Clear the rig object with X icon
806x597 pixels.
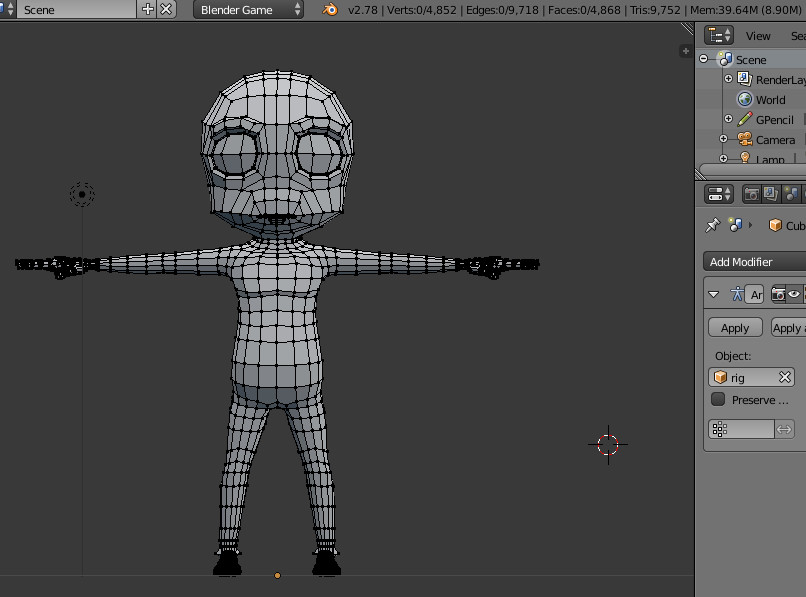[x=785, y=377]
